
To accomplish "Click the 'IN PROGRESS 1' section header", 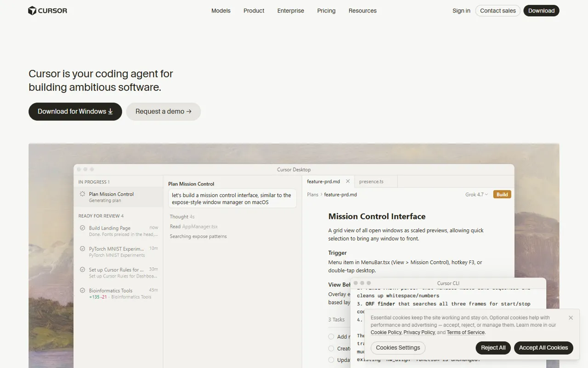I will click(x=94, y=182).
